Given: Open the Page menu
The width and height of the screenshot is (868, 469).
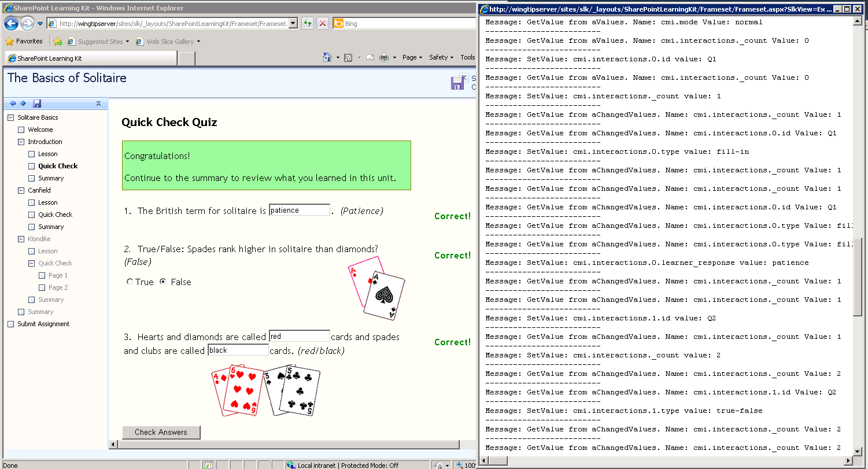Looking at the screenshot, I should pyautogui.click(x=412, y=57).
